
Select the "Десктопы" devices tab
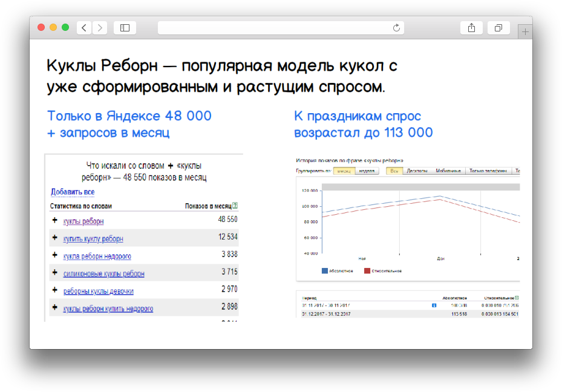click(x=417, y=171)
